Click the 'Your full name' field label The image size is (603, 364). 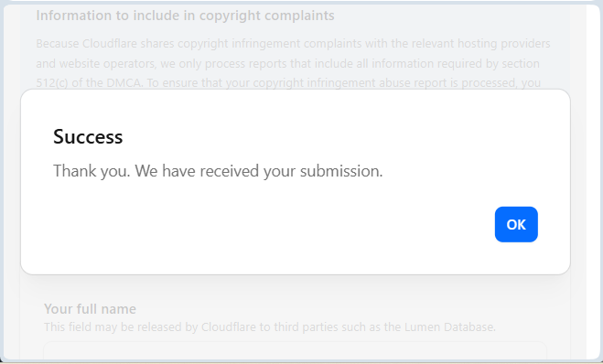90,309
